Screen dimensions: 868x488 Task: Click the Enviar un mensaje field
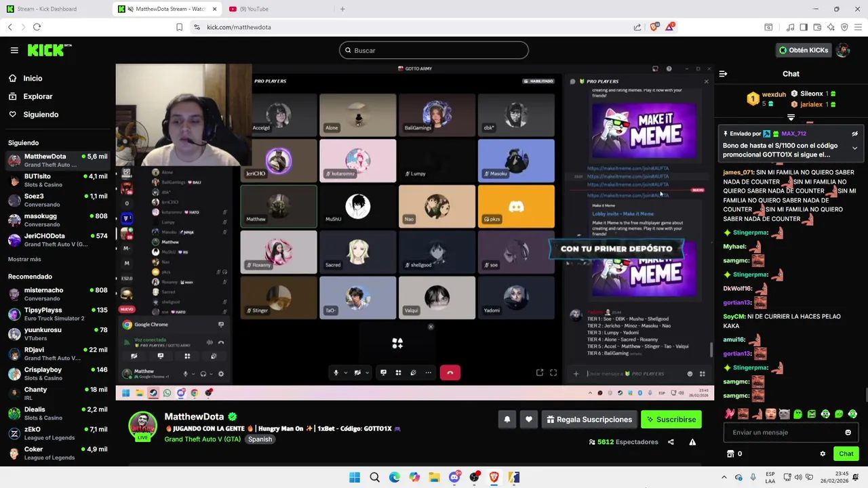791,432
